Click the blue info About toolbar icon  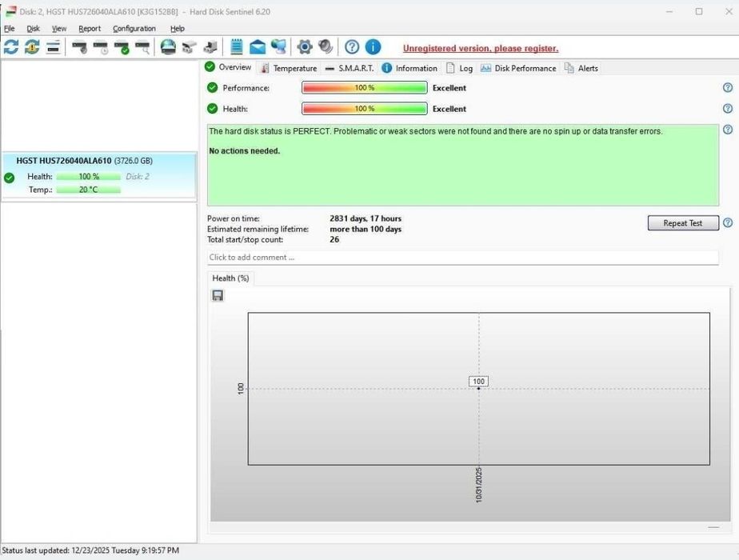[x=373, y=47]
